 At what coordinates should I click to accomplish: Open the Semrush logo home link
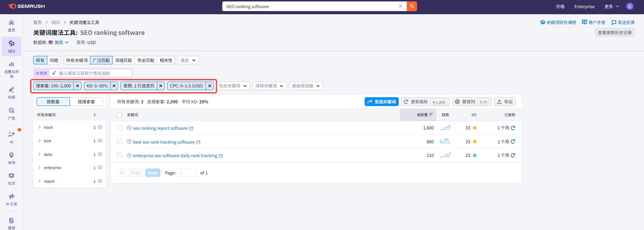(x=26, y=6)
